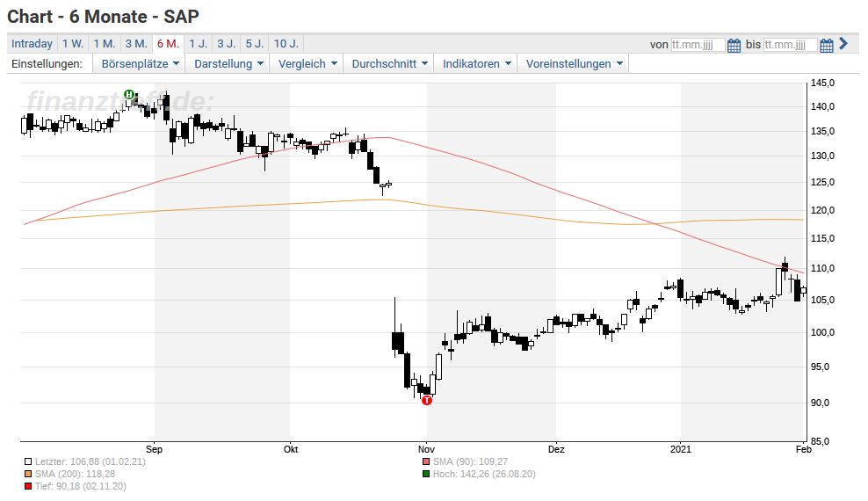Image resolution: width=868 pixels, height=501 pixels.
Task: Click the blue arrow to apply date range
Action: point(843,44)
